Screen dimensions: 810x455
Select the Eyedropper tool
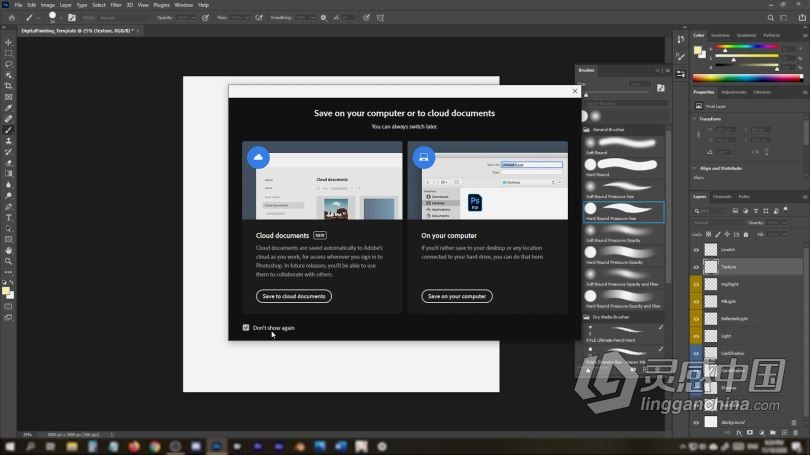tap(8, 108)
